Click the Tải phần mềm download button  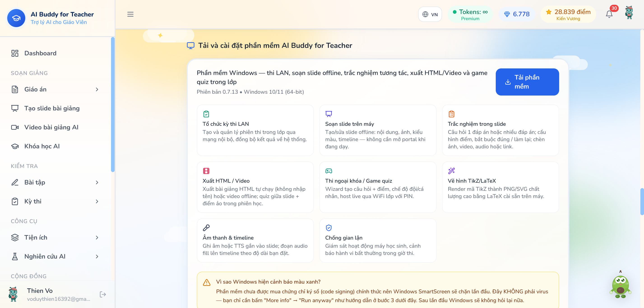[527, 82]
